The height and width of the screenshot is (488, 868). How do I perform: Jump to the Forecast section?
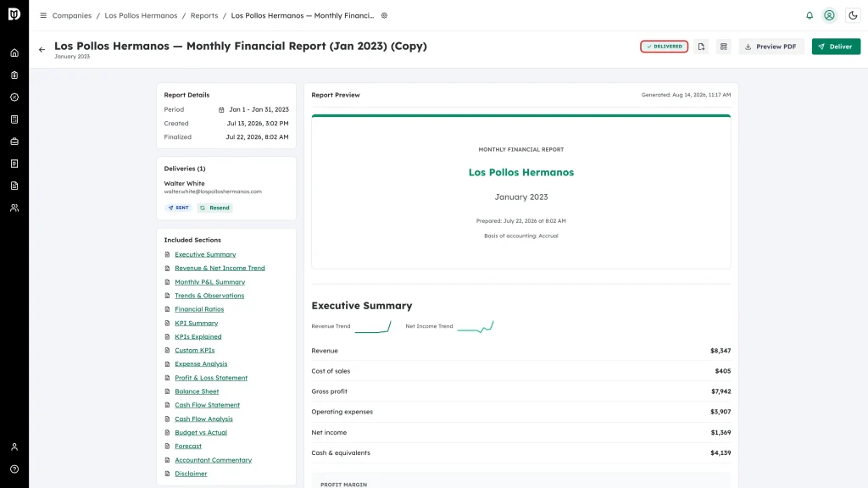coord(188,446)
